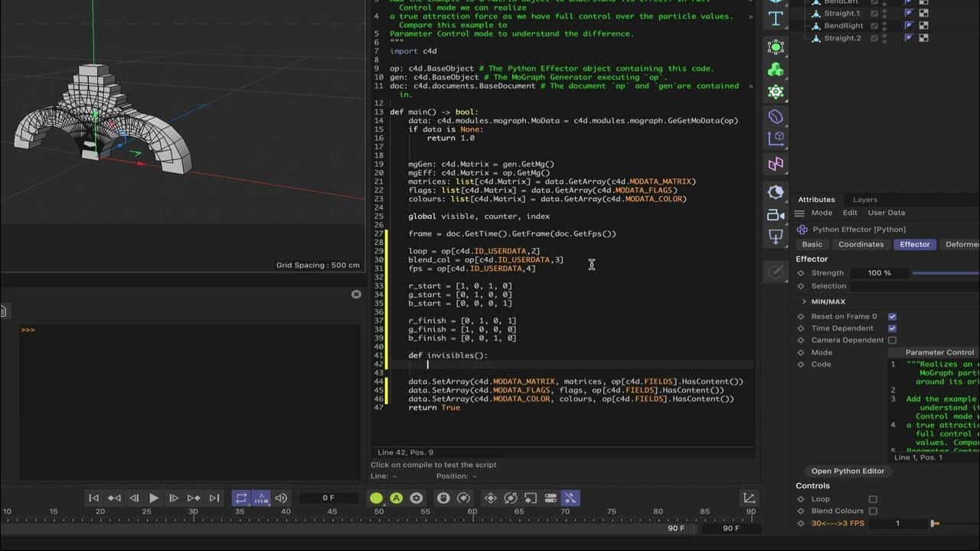
Task: Enable Camera Dependent checkbox
Action: [892, 340]
